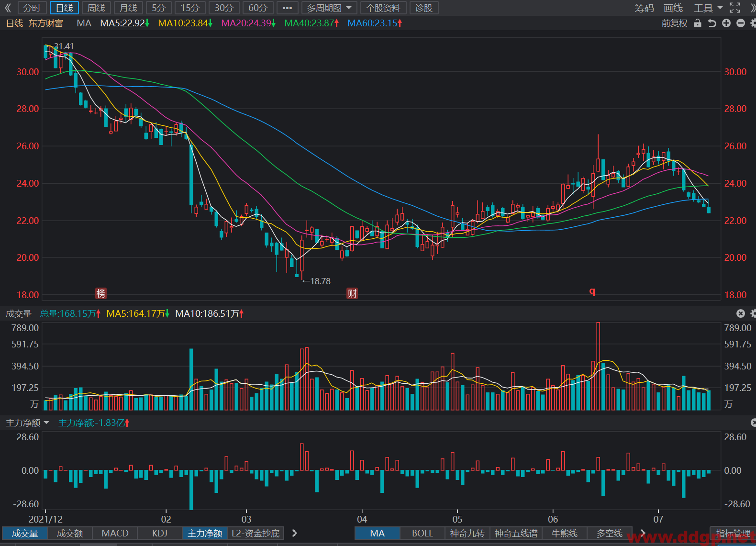This screenshot has width=756, height=546.
Task: Click the 榜 marker on the chart
Action: point(101,293)
